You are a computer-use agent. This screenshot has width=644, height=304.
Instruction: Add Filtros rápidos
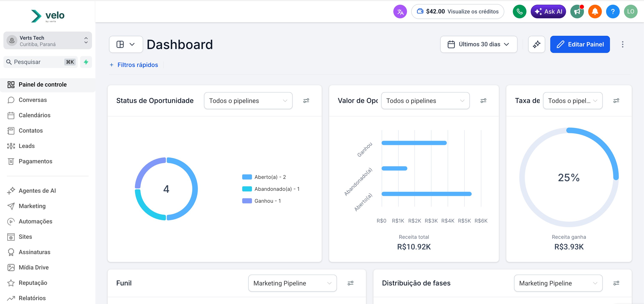click(134, 65)
